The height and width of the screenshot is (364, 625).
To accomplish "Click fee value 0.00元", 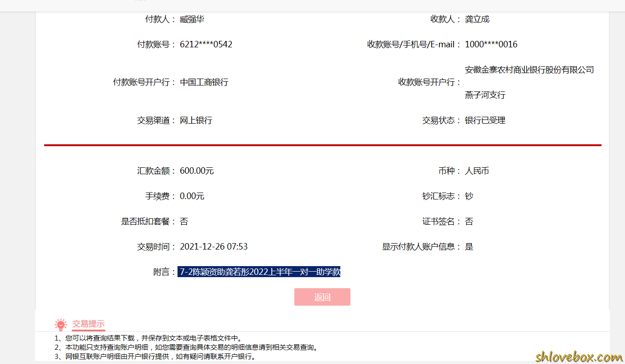I will point(192,196).
